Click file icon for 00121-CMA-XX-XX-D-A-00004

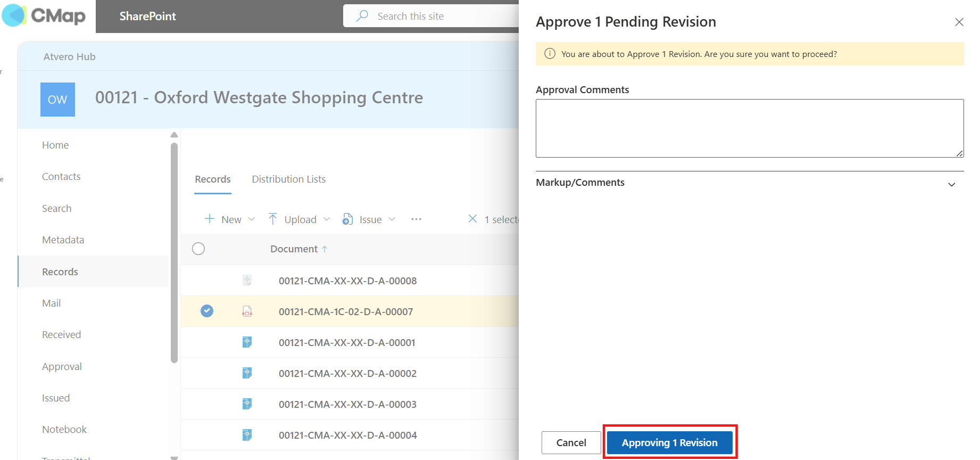tap(247, 434)
